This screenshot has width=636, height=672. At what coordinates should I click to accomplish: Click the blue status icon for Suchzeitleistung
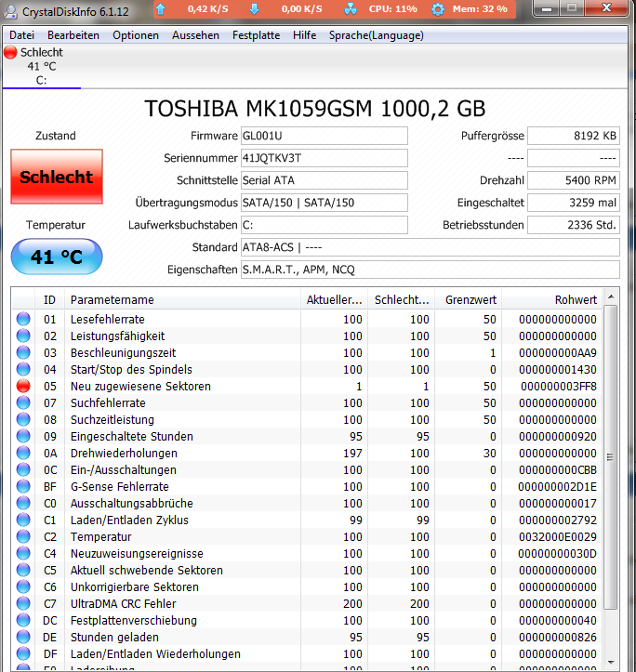click(x=23, y=419)
